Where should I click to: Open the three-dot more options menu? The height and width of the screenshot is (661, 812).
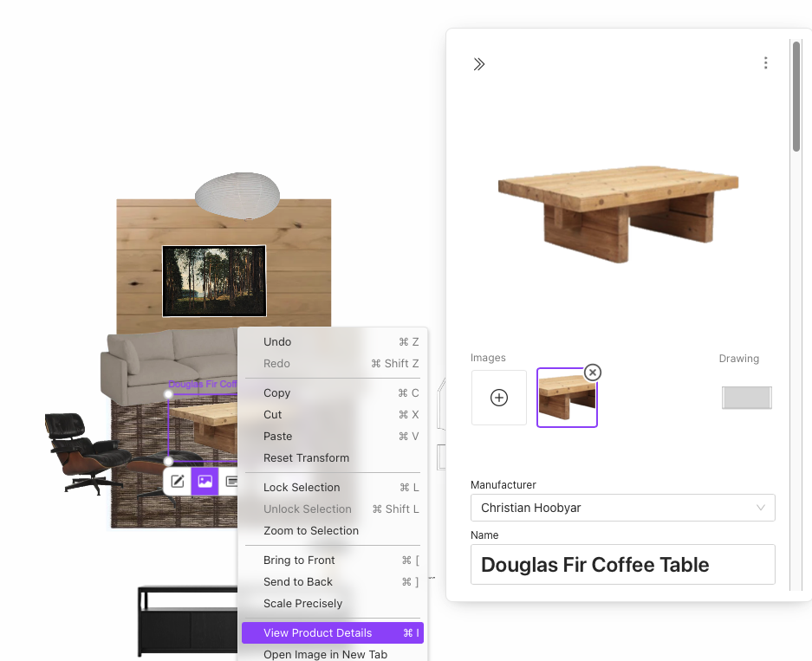(x=765, y=63)
